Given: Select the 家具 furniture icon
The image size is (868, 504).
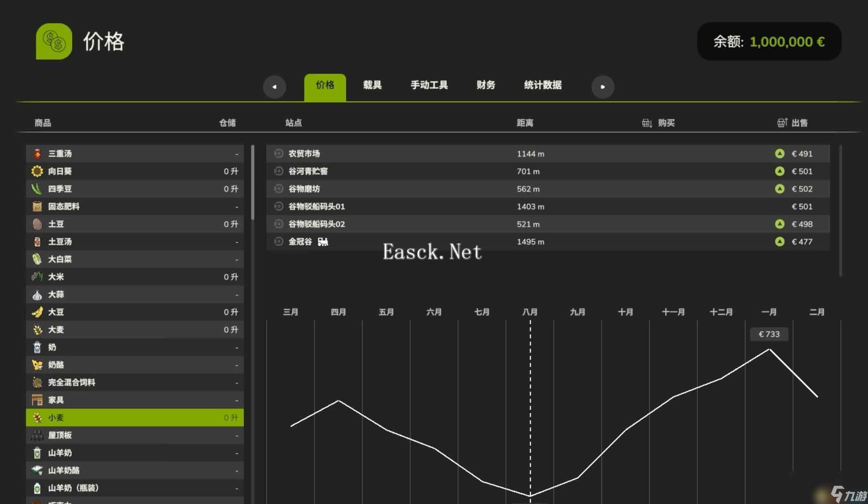Looking at the screenshot, I should (x=37, y=400).
